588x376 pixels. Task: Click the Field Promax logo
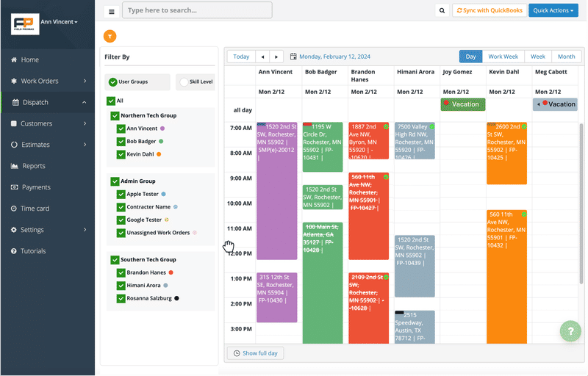pos(25,24)
